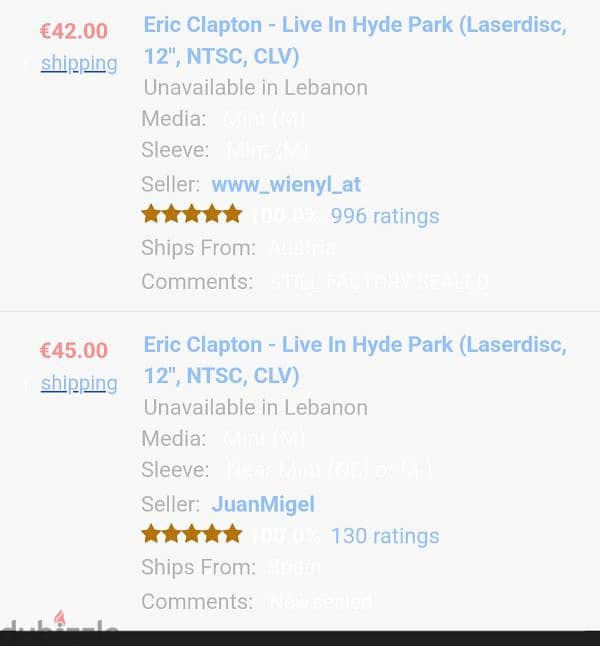Click the shipping link under €42.00
Viewport: 600px width, 646px height.
pos(79,63)
